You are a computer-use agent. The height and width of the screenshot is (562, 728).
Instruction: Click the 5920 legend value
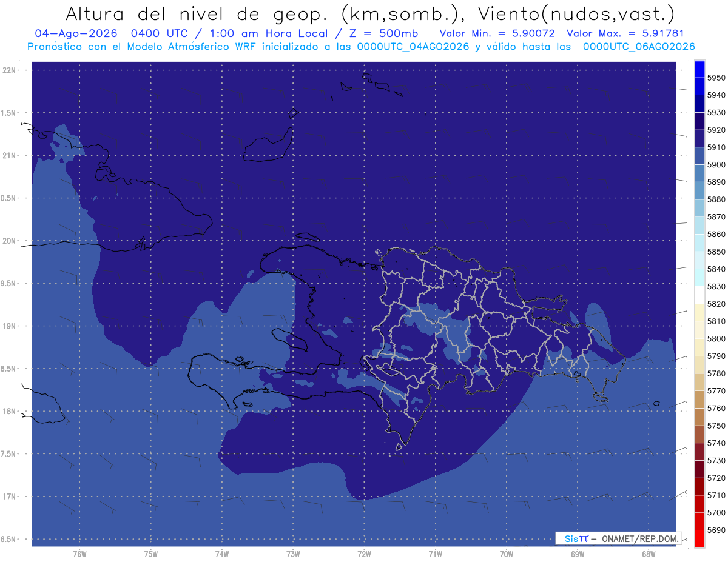[x=716, y=130]
